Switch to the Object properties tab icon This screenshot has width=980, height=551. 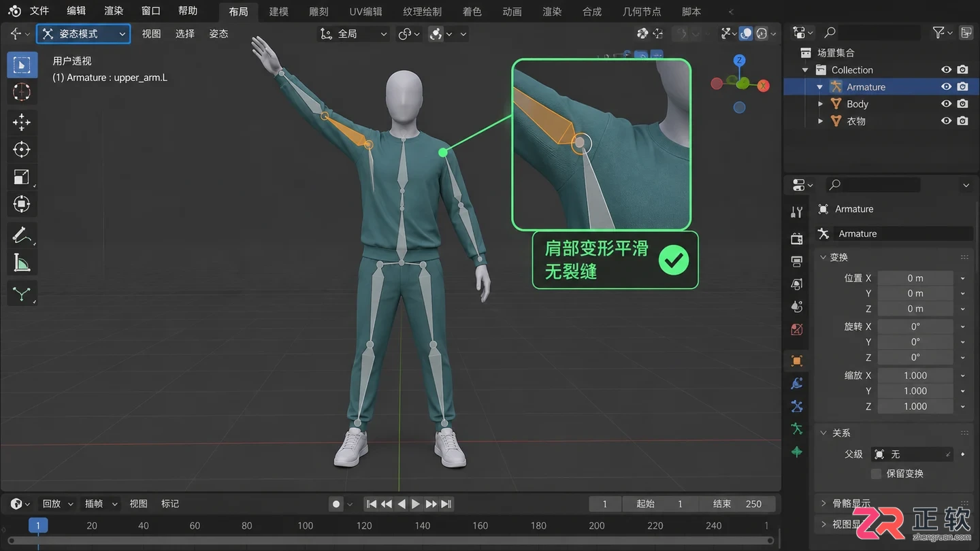(x=797, y=361)
